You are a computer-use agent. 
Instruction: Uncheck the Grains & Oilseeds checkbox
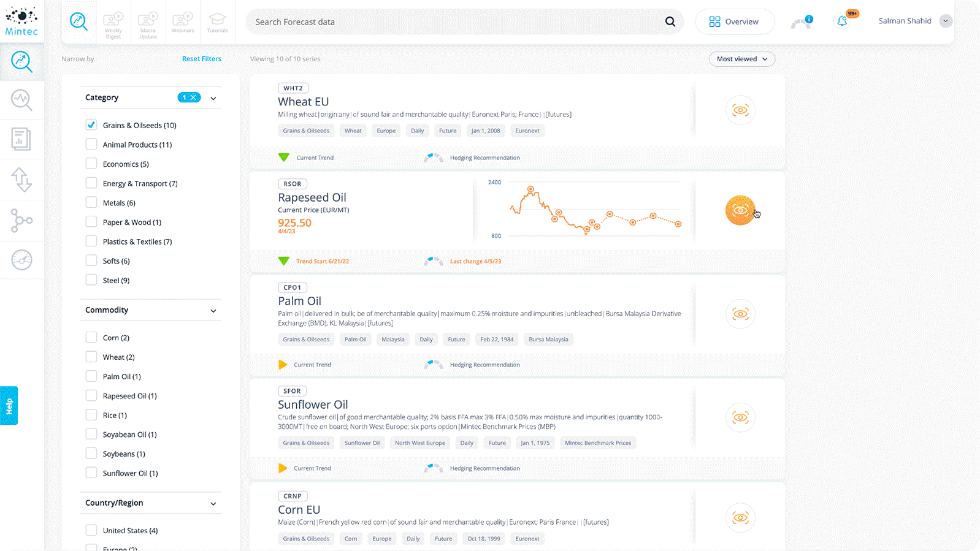[x=91, y=125]
